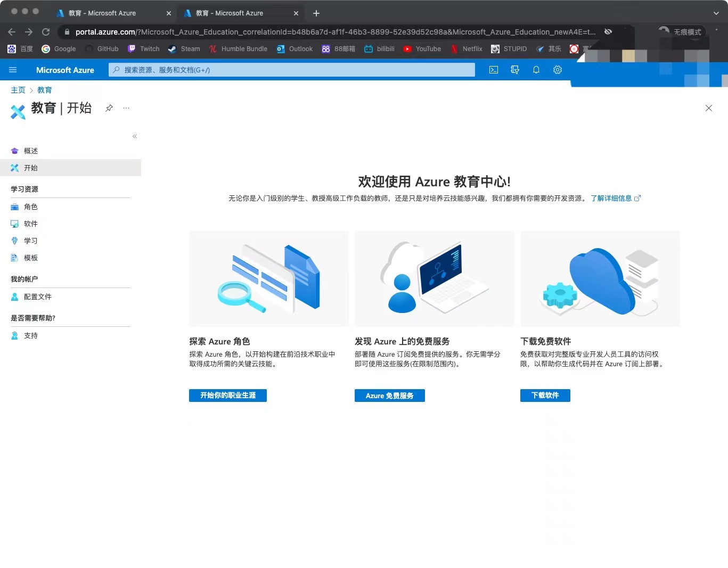Open the YouTube bookmark
This screenshot has height=568, width=728.
422,49
